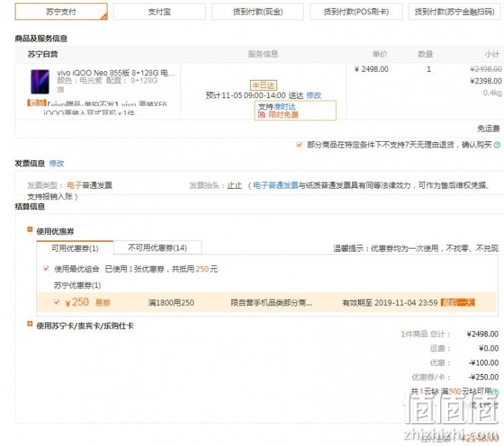Click the 陈 badge before 限时免费
Screen dimensions: 504x446
point(261,115)
